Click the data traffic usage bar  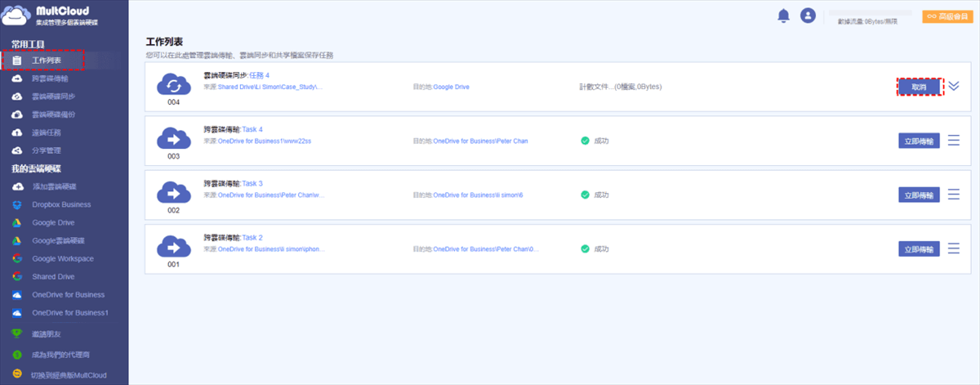click(871, 12)
